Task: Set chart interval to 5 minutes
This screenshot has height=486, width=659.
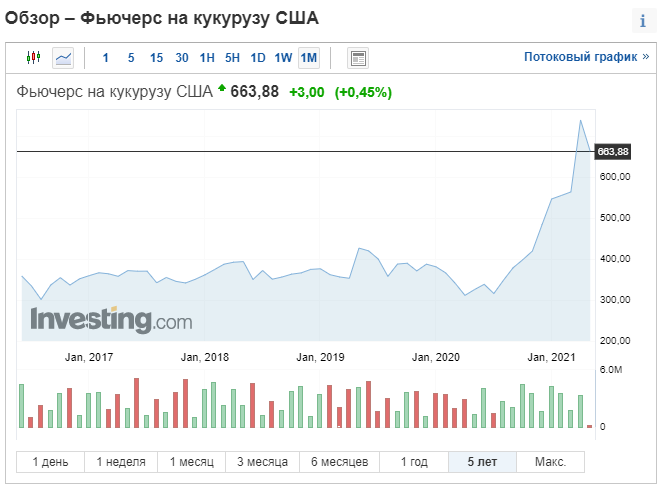Action: coord(131,58)
